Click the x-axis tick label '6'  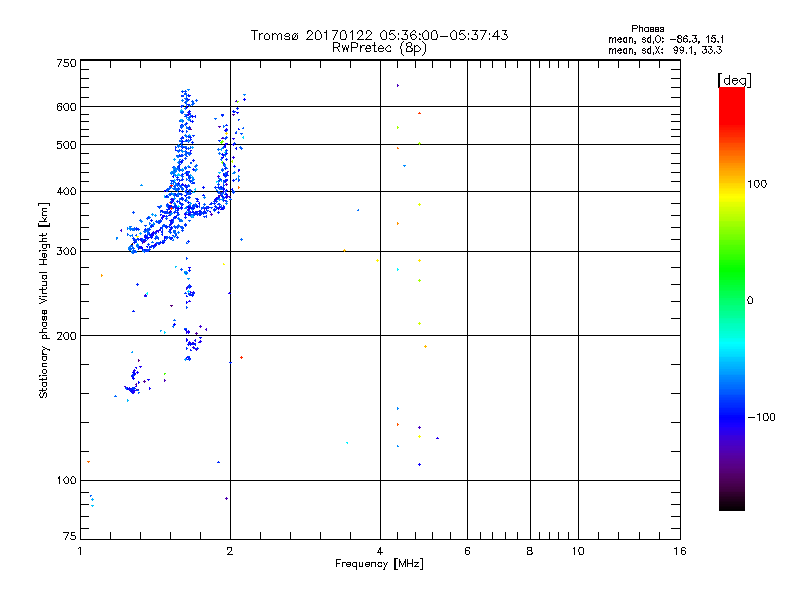click(467, 551)
